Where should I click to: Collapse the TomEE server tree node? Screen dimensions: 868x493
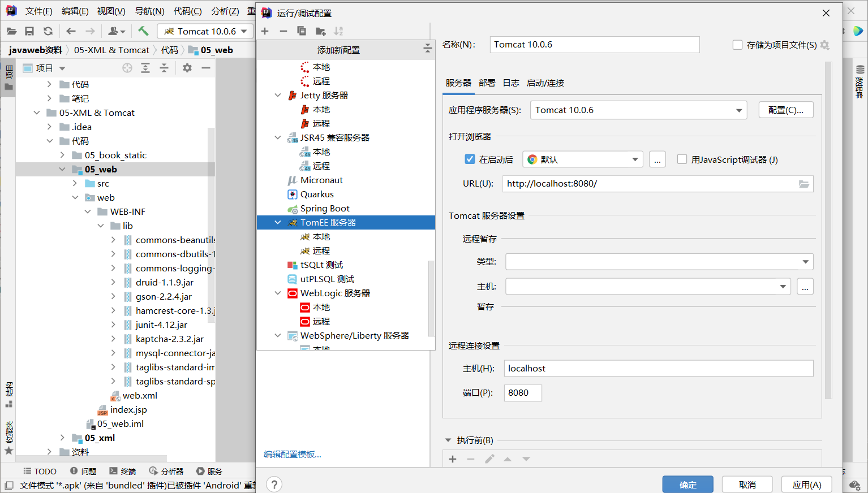point(278,222)
